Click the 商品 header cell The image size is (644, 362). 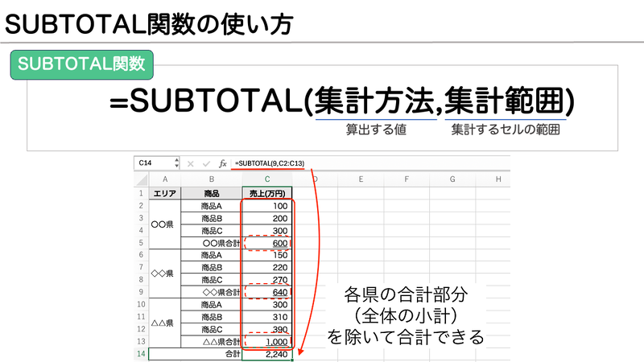click(x=212, y=193)
